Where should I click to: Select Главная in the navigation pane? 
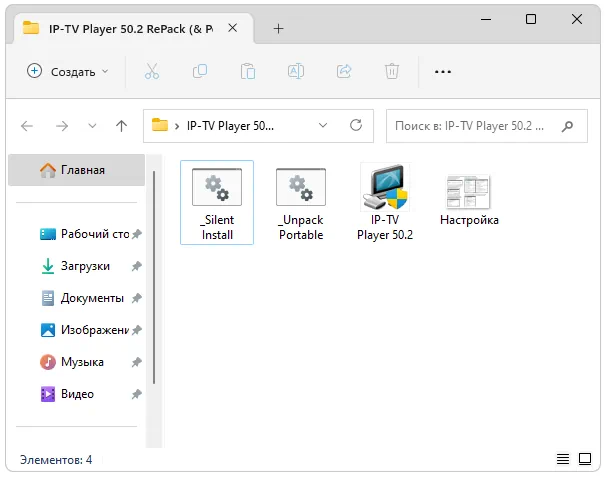pos(76,170)
